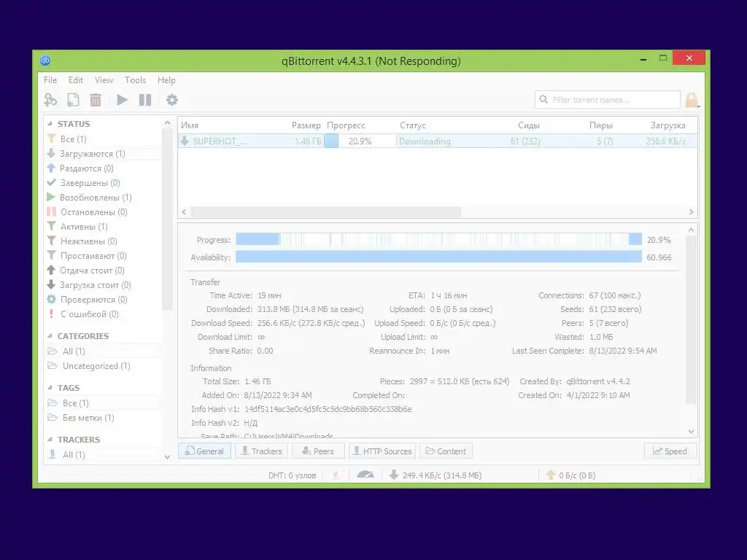Select filter Простаивают (0)
Image resolution: width=747 pixels, height=560 pixels.
click(x=103, y=256)
